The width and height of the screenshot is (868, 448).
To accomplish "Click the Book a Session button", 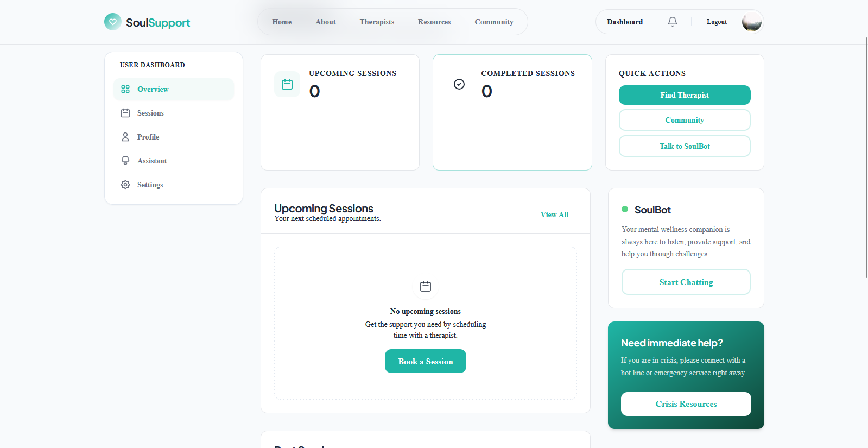I will [426, 361].
